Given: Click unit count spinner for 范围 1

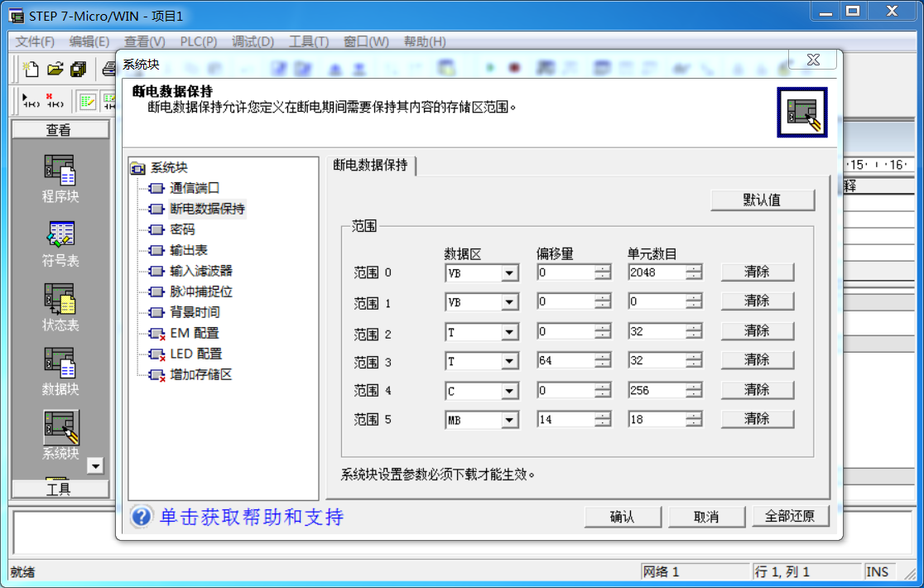Looking at the screenshot, I should tap(694, 302).
